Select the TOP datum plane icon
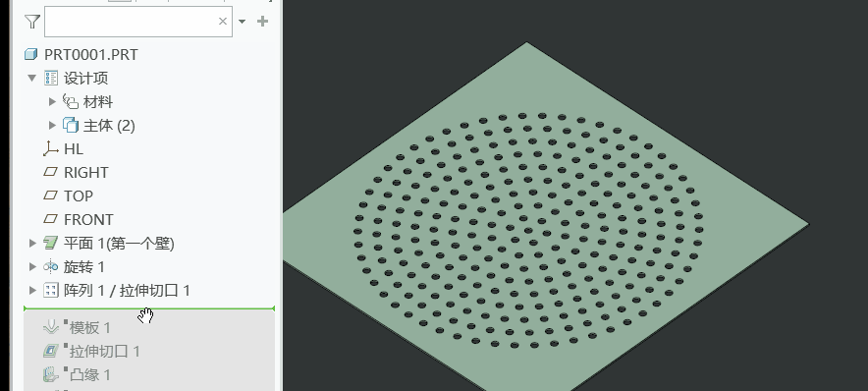Viewport: 868px width, 391px height. pos(50,195)
